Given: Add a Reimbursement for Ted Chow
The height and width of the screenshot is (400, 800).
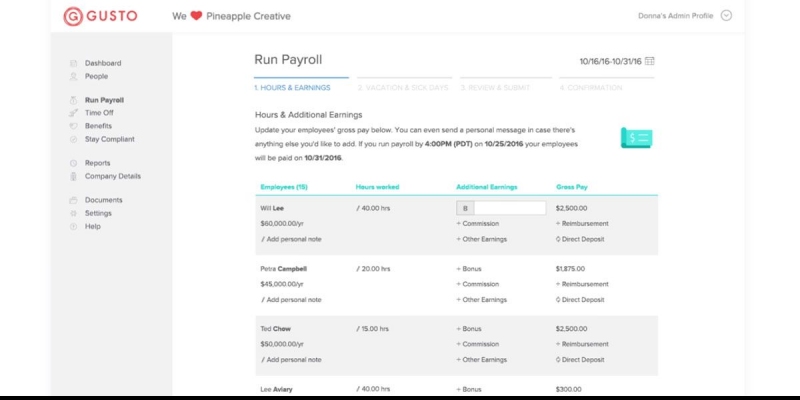Looking at the screenshot, I should [x=582, y=344].
